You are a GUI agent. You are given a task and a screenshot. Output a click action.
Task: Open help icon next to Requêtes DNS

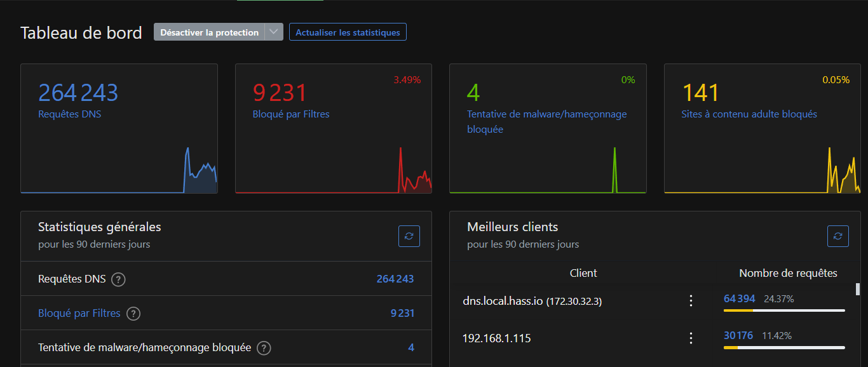click(118, 279)
